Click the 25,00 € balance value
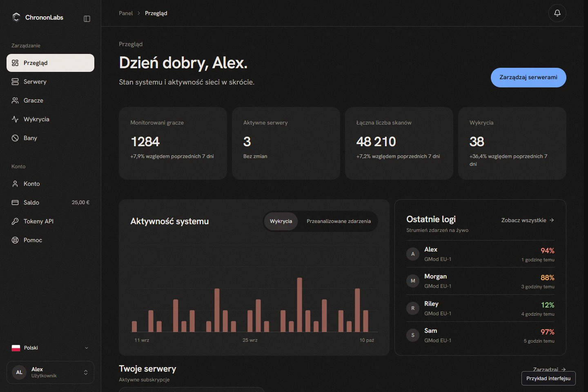588x392 pixels. point(80,203)
